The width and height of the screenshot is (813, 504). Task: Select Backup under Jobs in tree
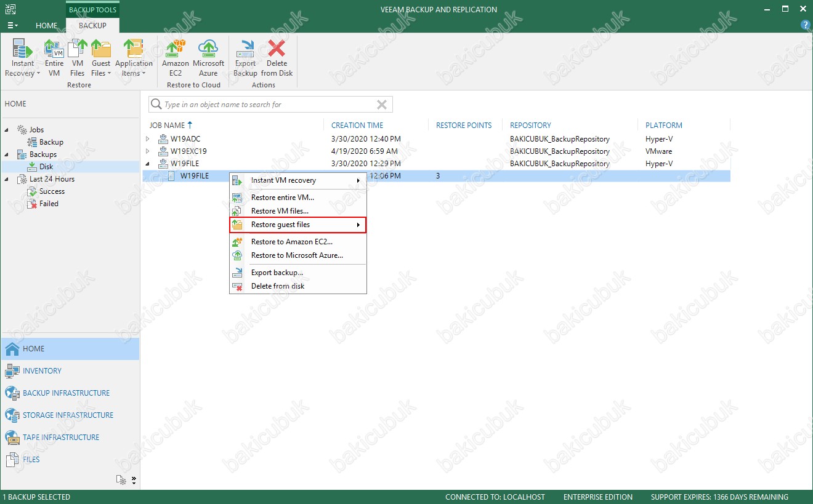pyautogui.click(x=51, y=142)
